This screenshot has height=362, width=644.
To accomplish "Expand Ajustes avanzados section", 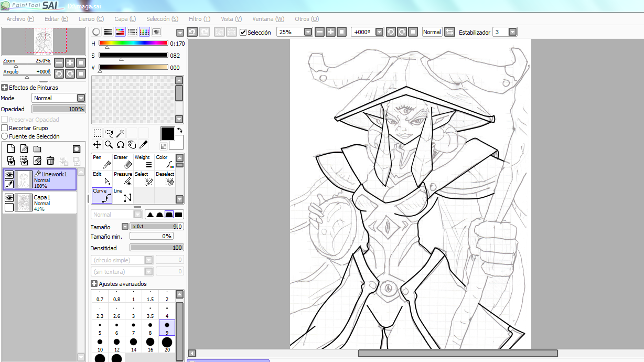I will [x=94, y=284].
